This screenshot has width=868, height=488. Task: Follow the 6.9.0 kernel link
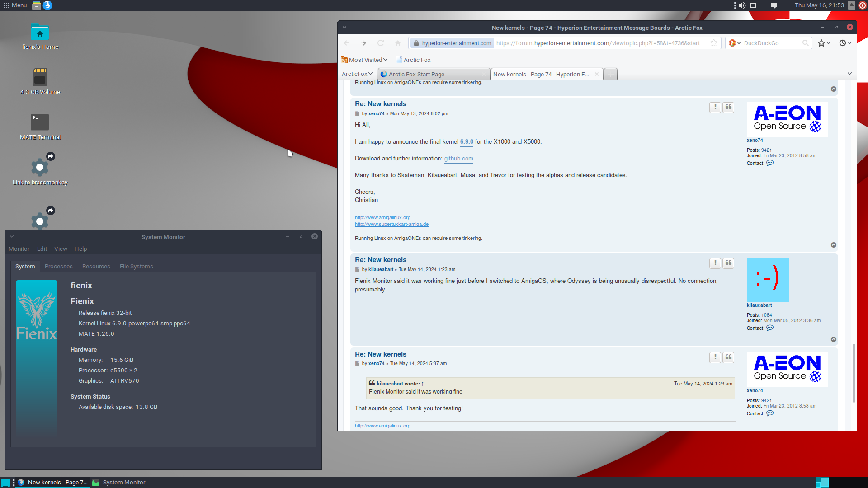click(467, 142)
